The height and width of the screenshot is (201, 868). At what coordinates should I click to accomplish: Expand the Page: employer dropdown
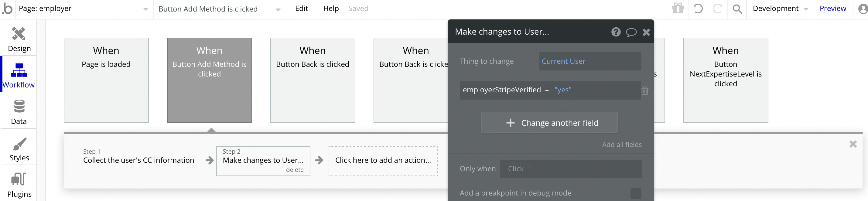click(x=145, y=9)
